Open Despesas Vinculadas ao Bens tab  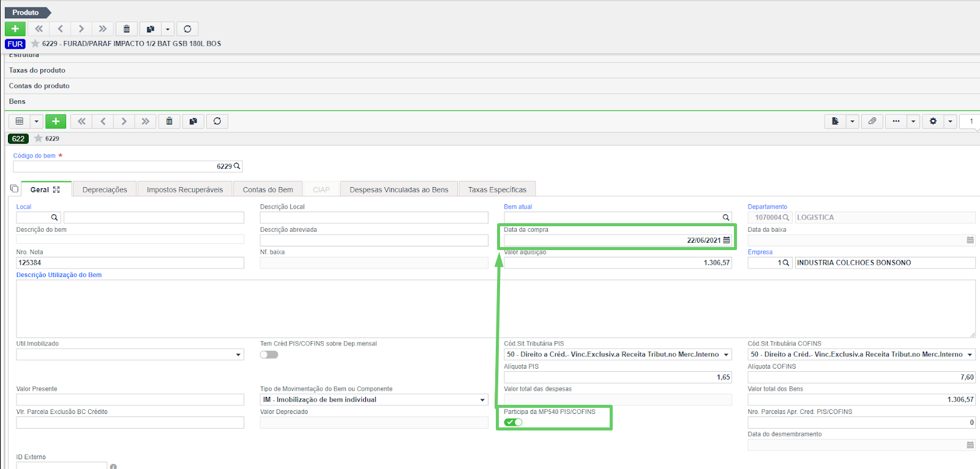tap(399, 190)
